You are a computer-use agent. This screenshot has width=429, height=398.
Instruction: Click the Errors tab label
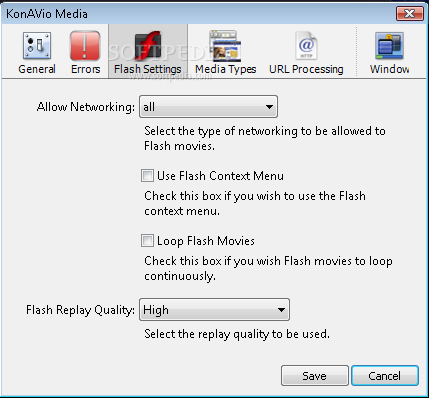(86, 69)
